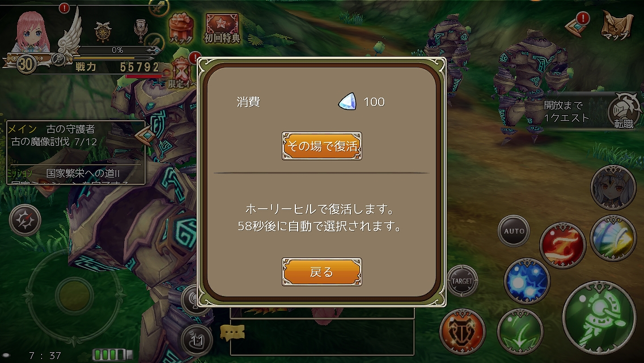Open the companion character portrait skill
This screenshot has height=363, width=644.
coord(613,188)
